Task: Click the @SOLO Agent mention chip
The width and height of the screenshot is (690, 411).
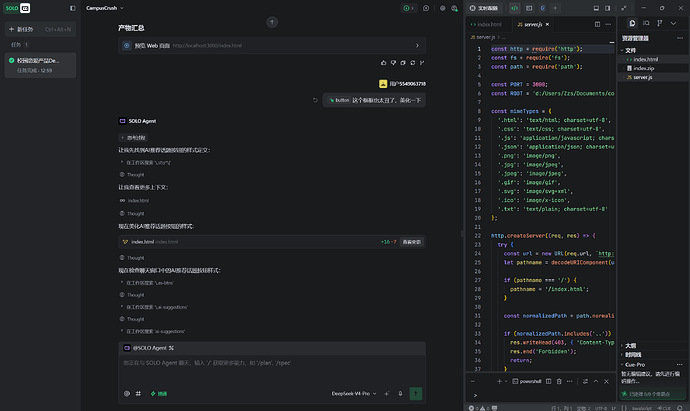Action: click(x=149, y=348)
